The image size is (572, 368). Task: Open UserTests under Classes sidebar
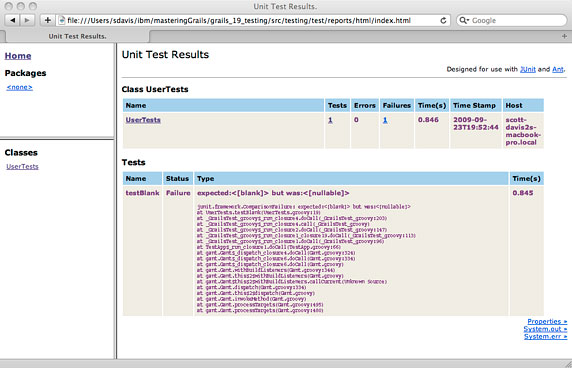22,166
